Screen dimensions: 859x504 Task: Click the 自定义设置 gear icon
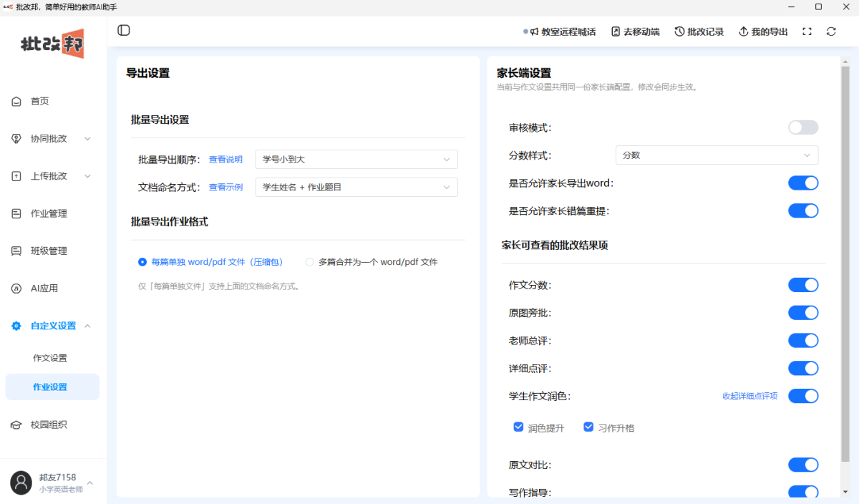point(16,326)
